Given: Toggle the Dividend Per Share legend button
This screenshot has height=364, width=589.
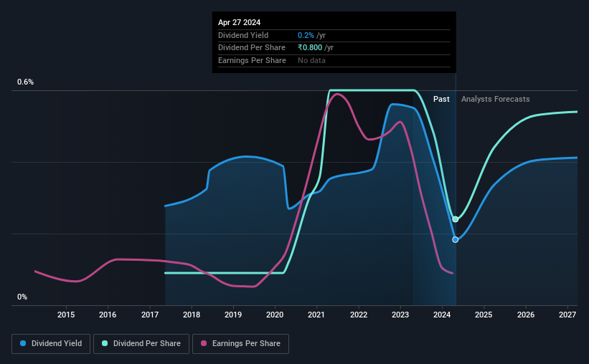Looking at the screenshot, I should 141,344.
